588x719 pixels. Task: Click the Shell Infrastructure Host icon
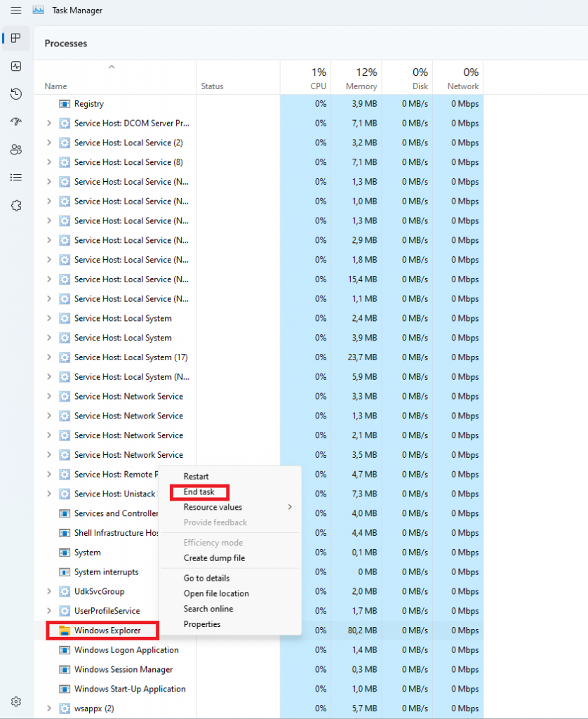point(65,533)
